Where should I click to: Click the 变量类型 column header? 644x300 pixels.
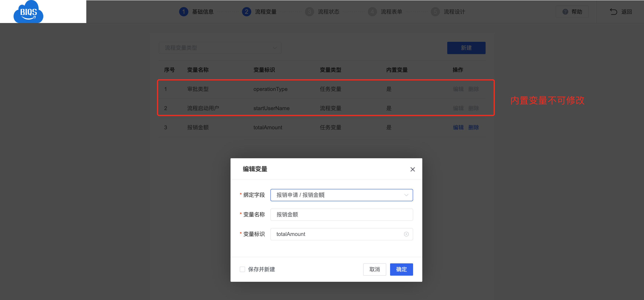pyautogui.click(x=330, y=70)
